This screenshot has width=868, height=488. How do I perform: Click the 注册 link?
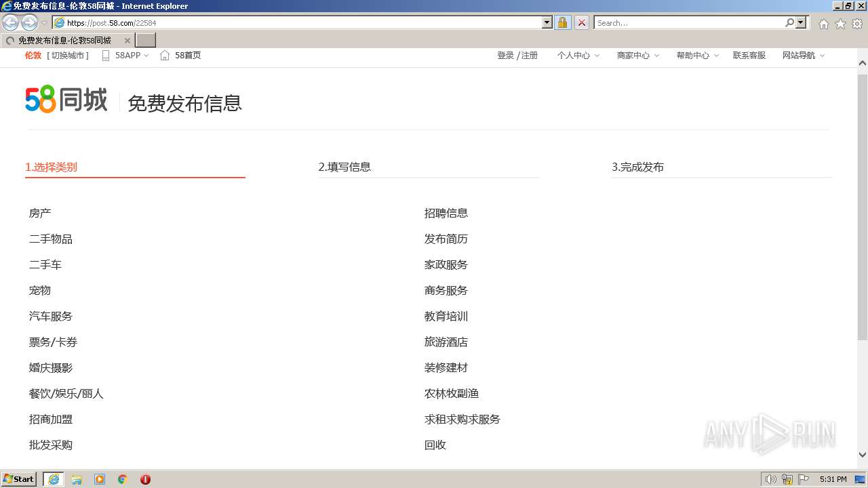[x=530, y=56]
